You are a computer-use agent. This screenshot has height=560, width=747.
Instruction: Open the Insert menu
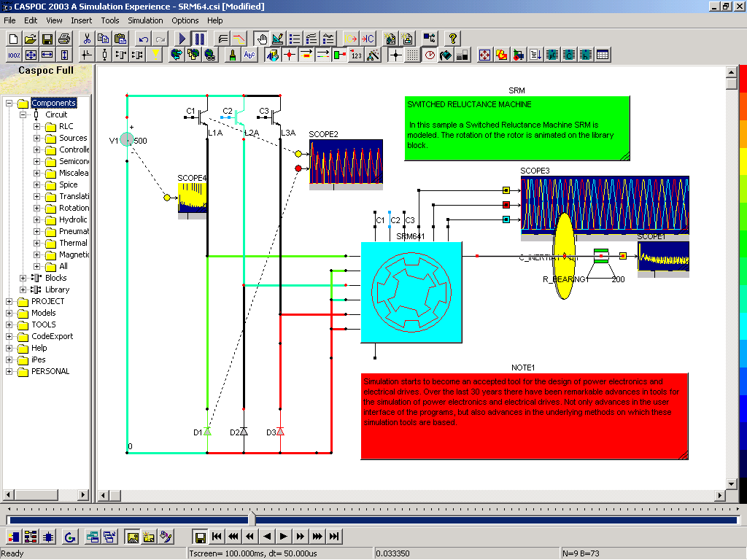82,20
